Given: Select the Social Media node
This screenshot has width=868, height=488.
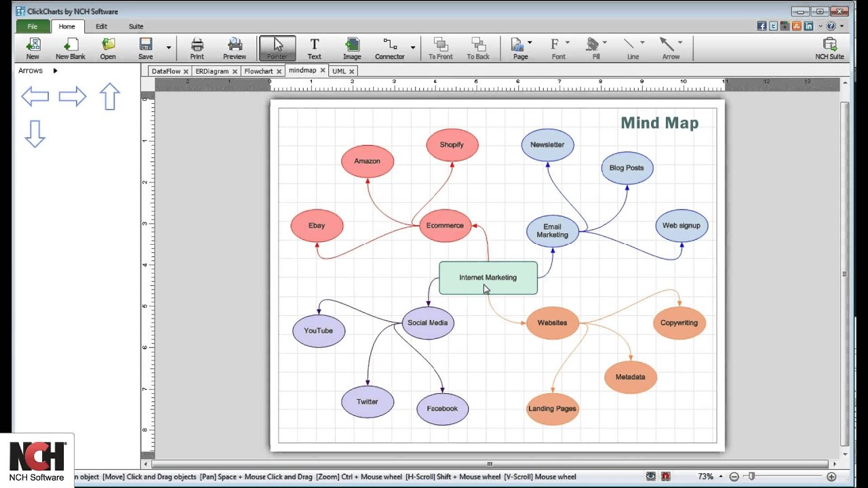Looking at the screenshot, I should 427,323.
